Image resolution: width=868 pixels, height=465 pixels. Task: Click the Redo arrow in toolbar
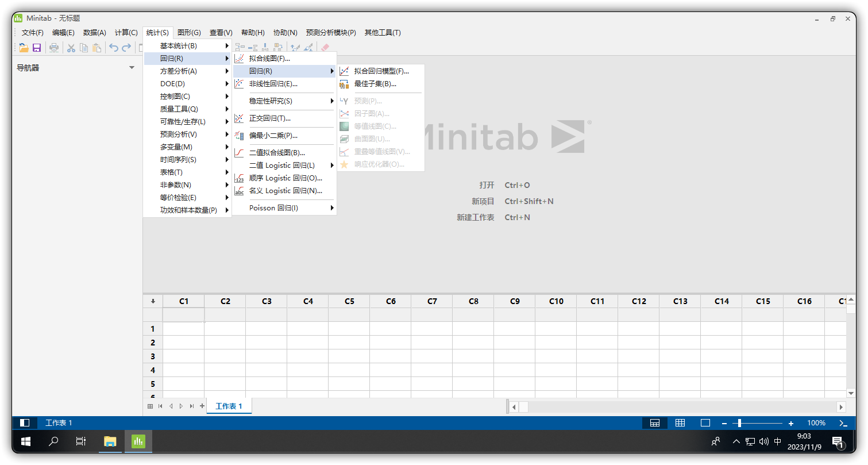[x=126, y=48]
